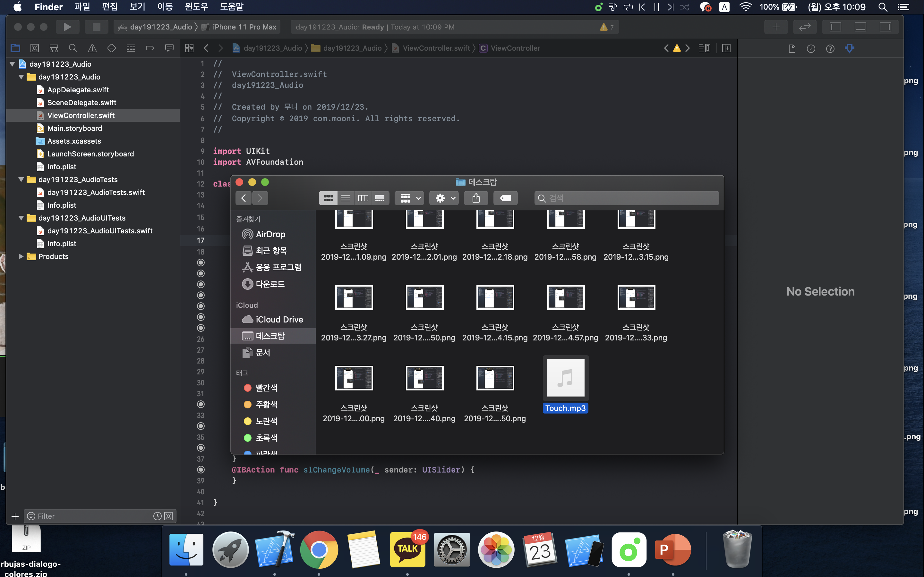924x577 pixels.
Task: Open the Find navigator magnifier icon
Action: [x=73, y=48]
